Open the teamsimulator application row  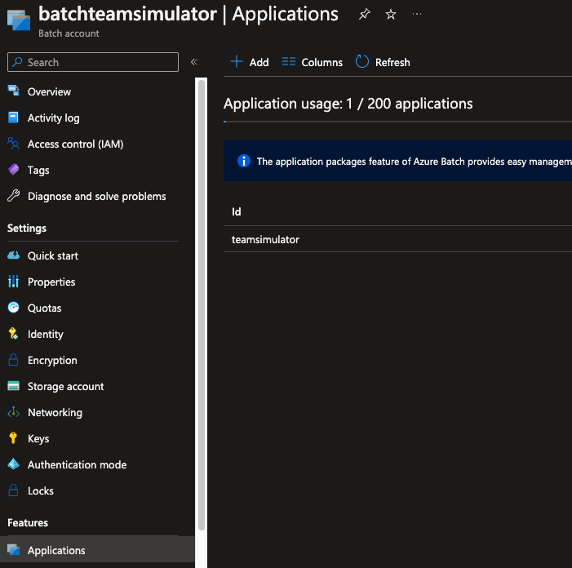398,239
